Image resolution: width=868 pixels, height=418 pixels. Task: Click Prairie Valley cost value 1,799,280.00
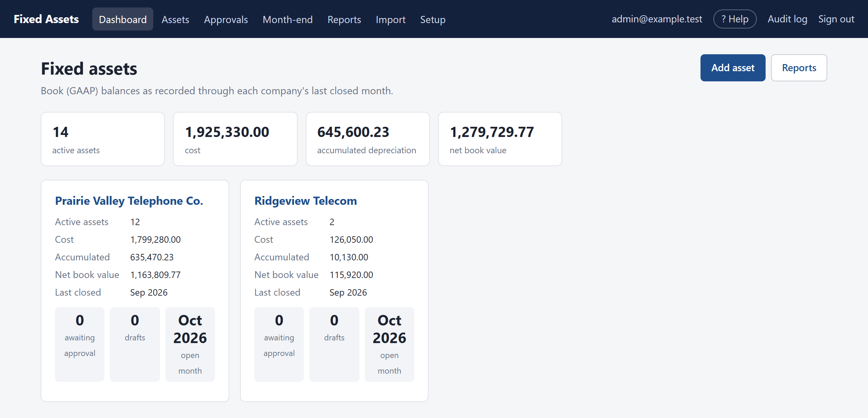(x=155, y=240)
